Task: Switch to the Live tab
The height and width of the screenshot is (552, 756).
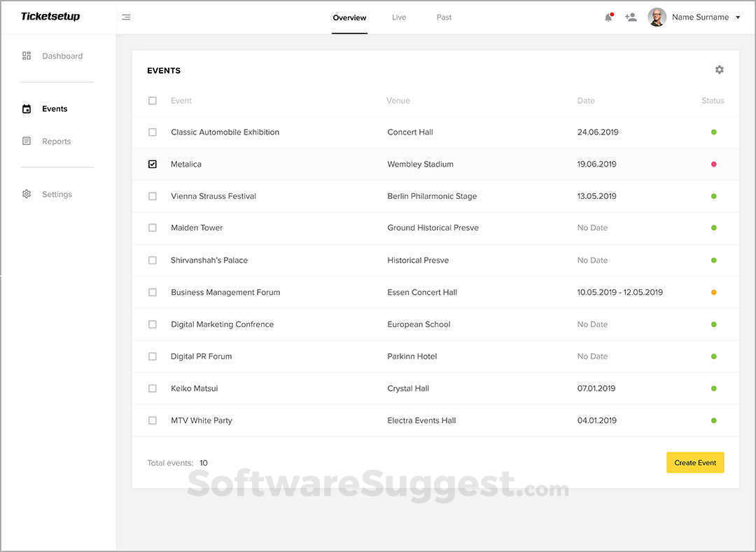Action: coord(399,18)
